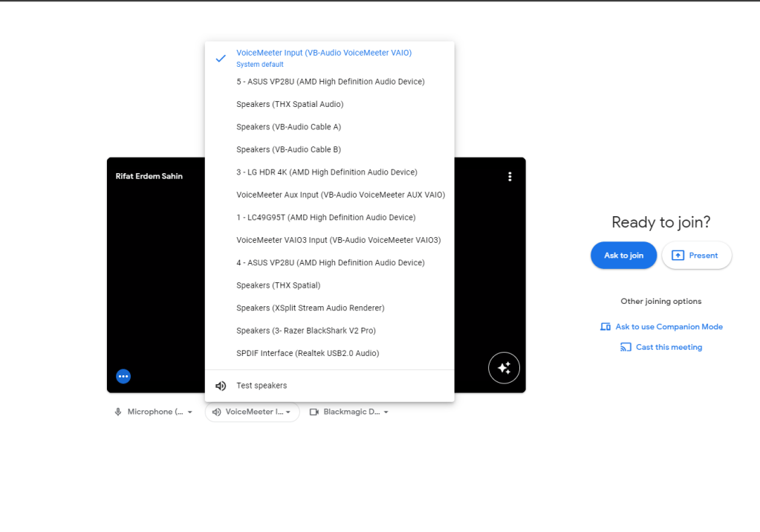Choose 1 - LC49G95T audio device
Screen dimensions: 760x532
coord(330,217)
